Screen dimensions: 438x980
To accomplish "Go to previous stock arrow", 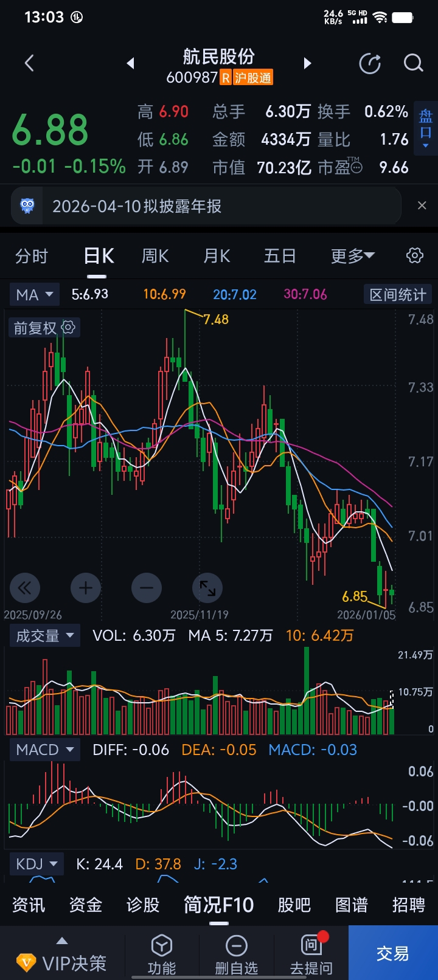I will pos(130,63).
